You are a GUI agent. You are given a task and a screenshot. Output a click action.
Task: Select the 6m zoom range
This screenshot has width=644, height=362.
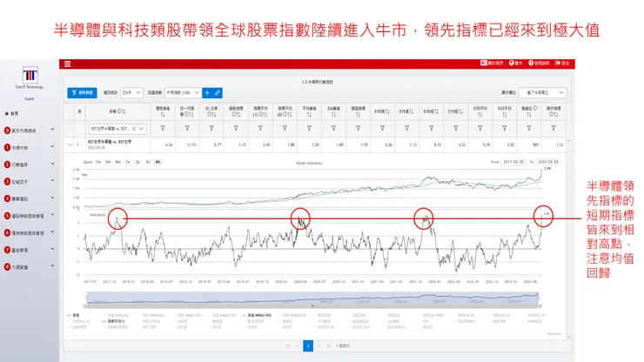[117, 162]
